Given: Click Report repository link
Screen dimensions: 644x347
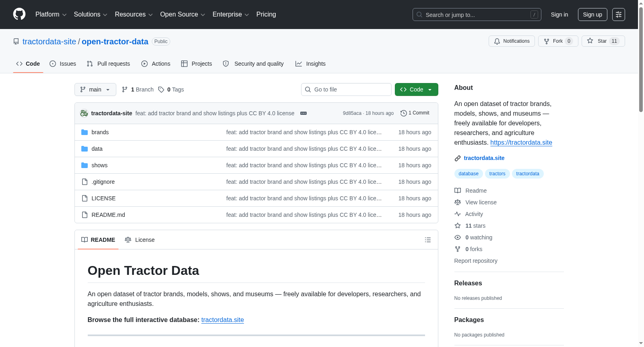Looking at the screenshot, I should [476, 261].
